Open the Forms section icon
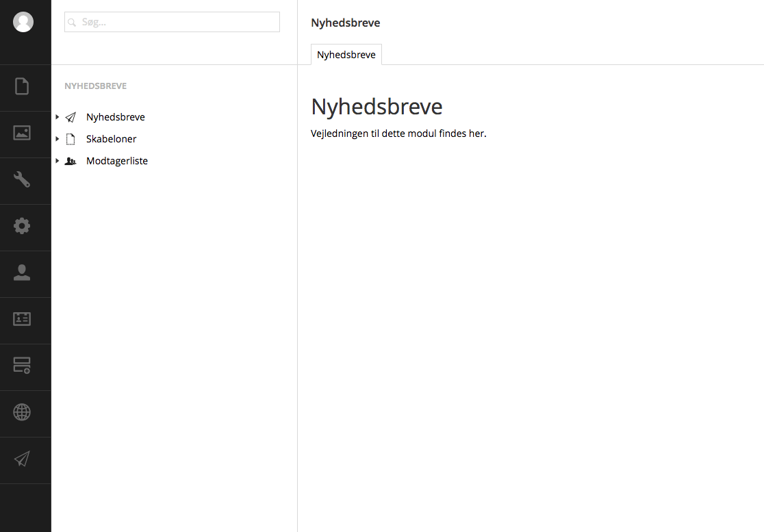 coord(22,366)
